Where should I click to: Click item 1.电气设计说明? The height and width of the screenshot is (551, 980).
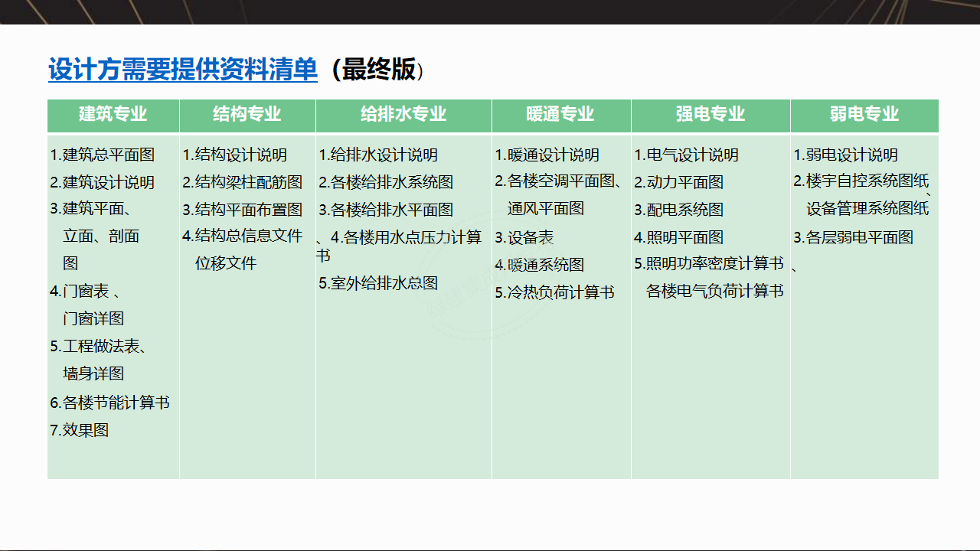click(687, 155)
